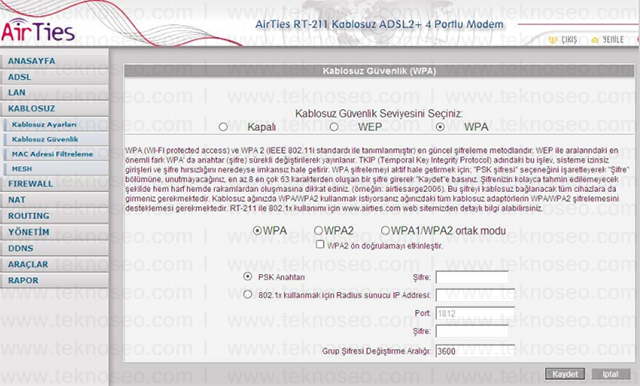This screenshot has height=386, width=640.
Task: Open the DDNS menu
Action: [54, 248]
